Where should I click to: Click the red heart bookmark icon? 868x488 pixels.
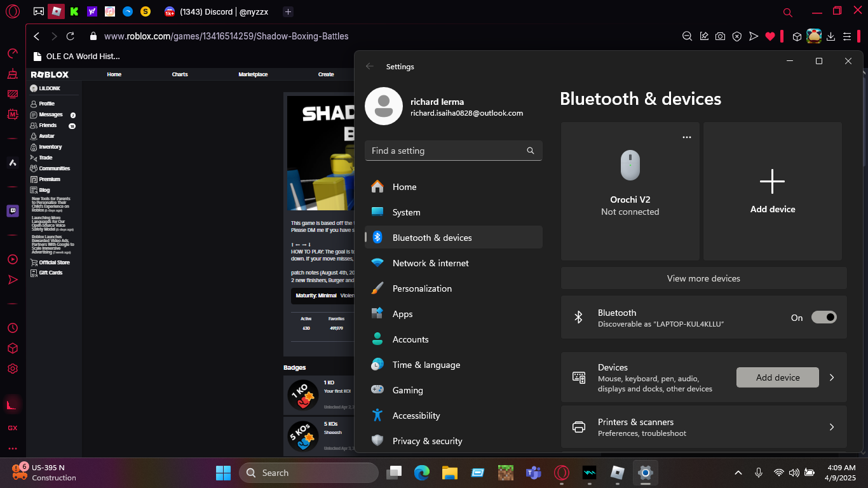coord(770,36)
